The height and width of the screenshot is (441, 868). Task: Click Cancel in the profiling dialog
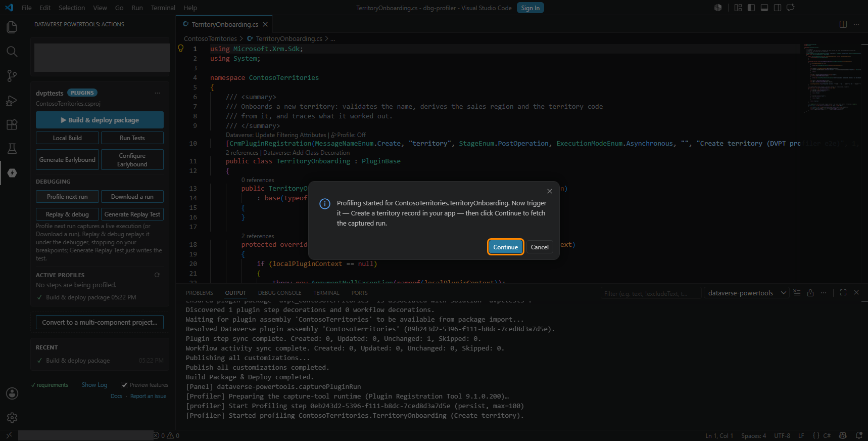tap(540, 247)
